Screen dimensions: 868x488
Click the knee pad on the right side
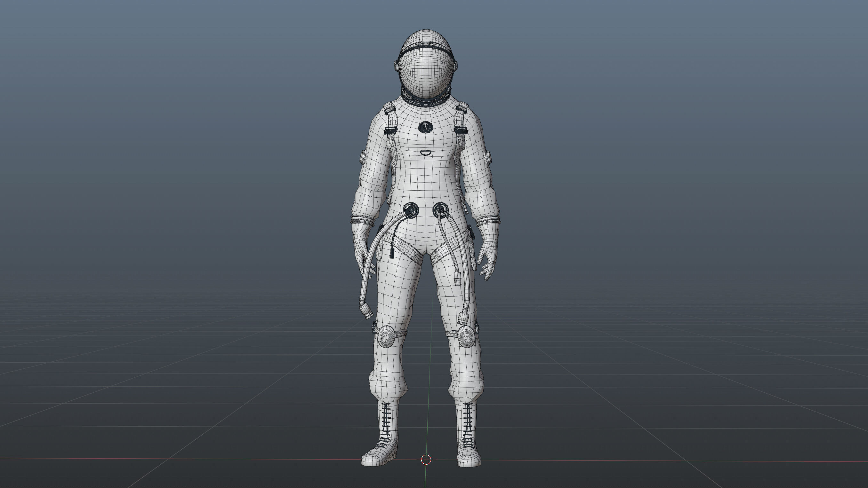click(x=466, y=337)
